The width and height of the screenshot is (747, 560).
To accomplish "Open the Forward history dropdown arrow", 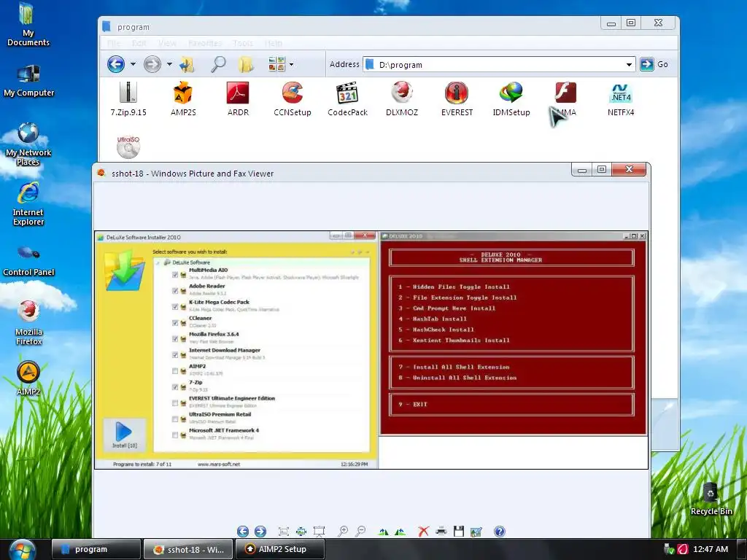I will point(169,64).
